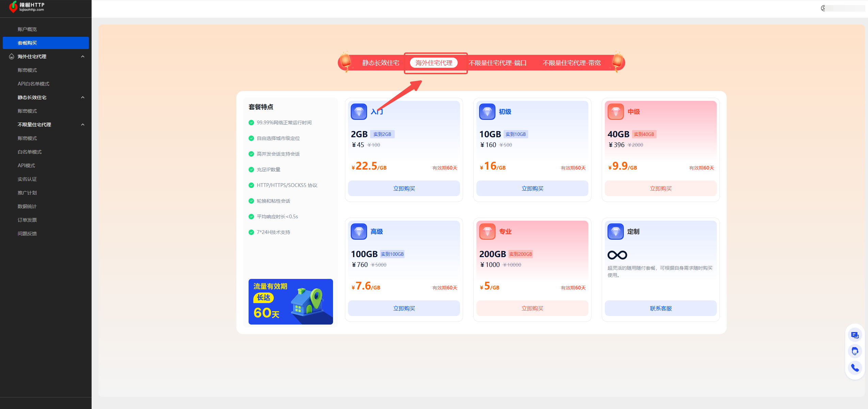Collapse the 海外住宅代理 sidebar section

83,57
